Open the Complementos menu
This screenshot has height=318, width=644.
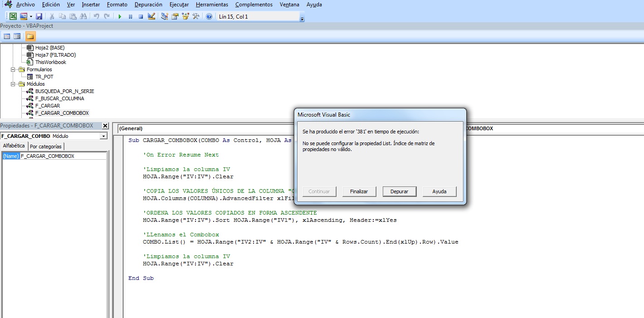254,5
